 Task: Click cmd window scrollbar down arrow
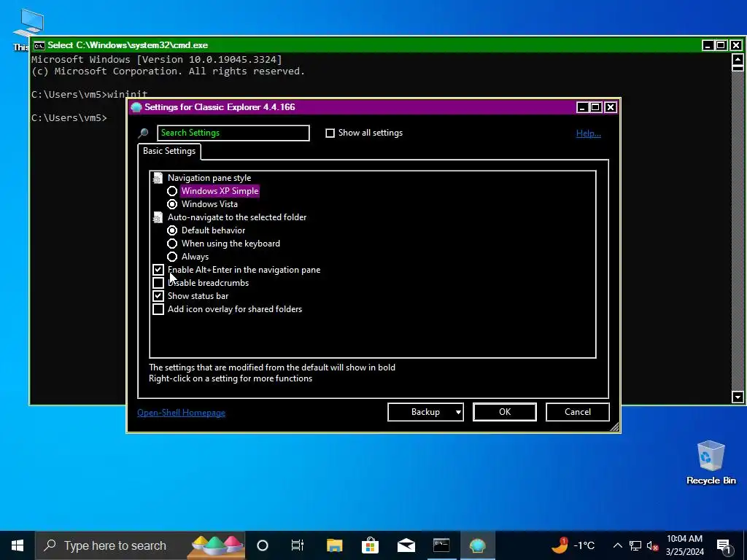(x=738, y=397)
